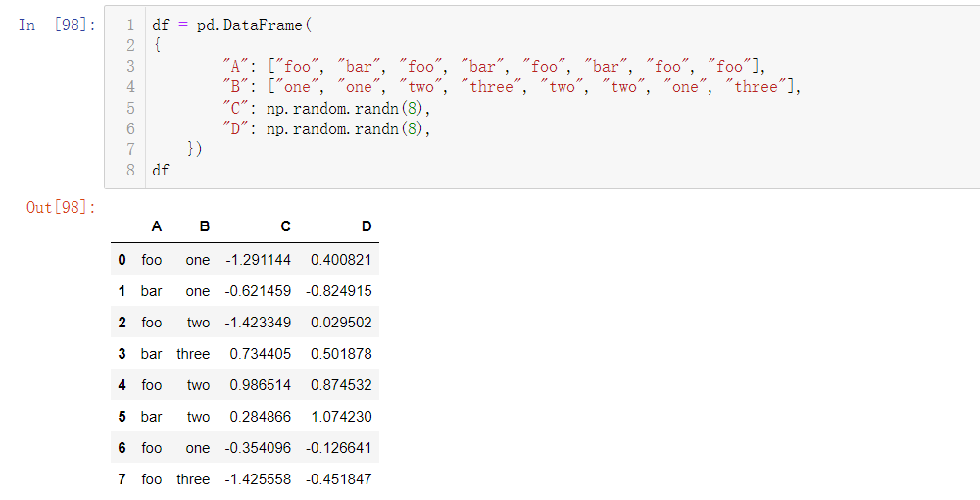Select the value -0.451847
The image size is (980, 500).
coord(339,478)
